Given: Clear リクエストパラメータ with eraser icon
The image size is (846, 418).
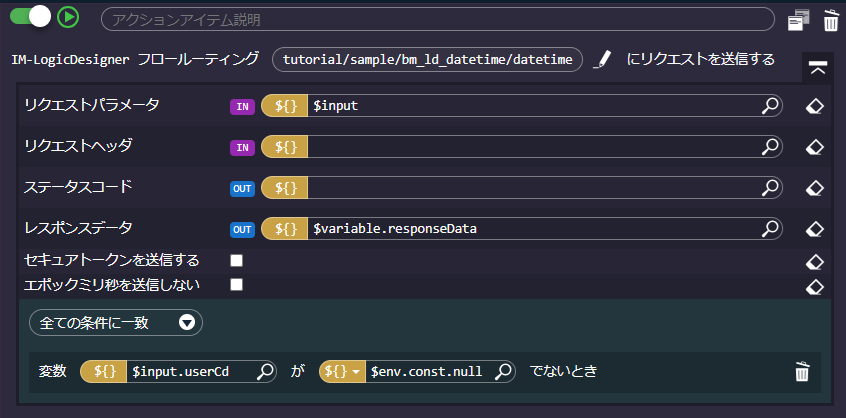Looking at the screenshot, I should tap(814, 106).
